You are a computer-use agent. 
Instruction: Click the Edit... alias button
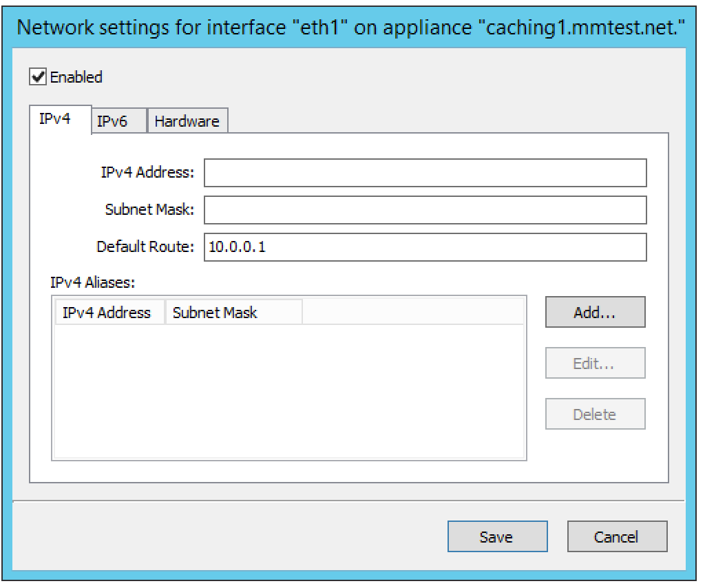coord(595,364)
